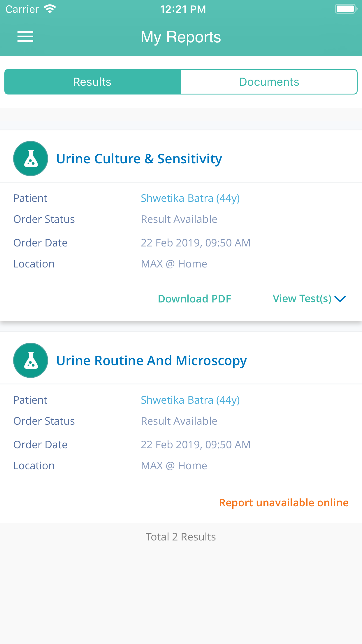Click the chevron next to View Test(s)

(340, 299)
